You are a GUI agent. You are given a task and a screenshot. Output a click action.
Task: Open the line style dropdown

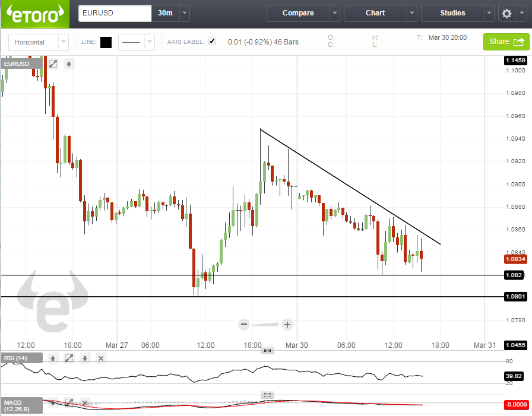[149, 42]
